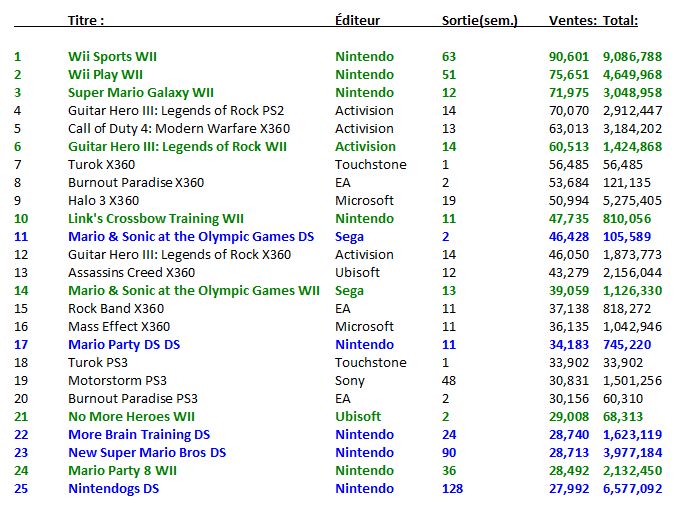686x515 pixels.
Task: Select the Rock Band X360 entry
Action: (x=116, y=308)
